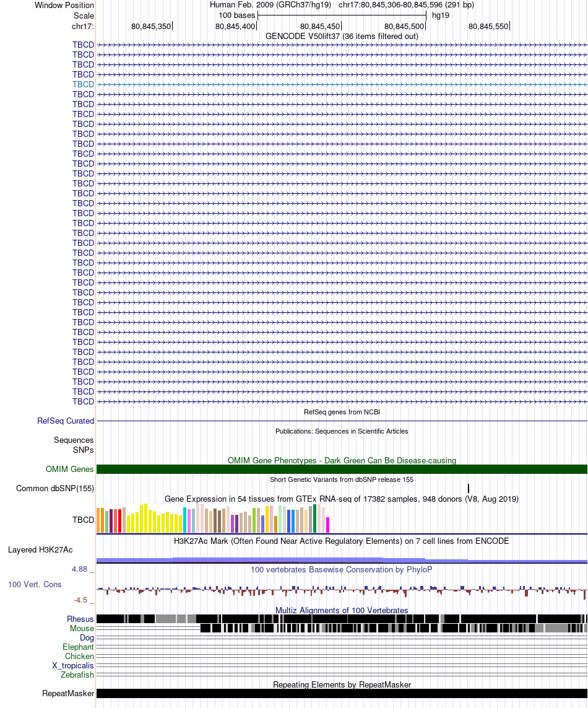The height and width of the screenshot is (708, 588).
Task: Click the RefSeq Curated intron line
Action: (342, 421)
